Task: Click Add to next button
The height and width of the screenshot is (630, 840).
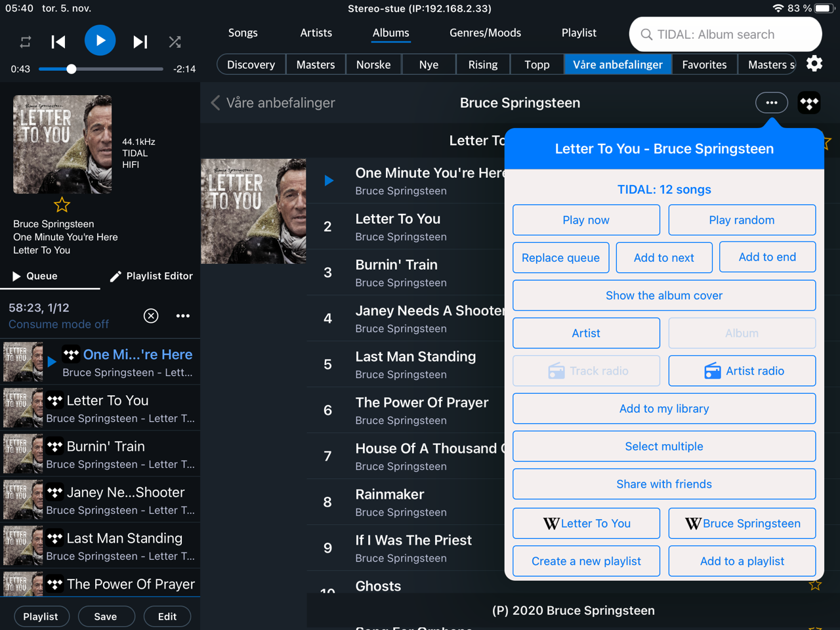Action: (x=663, y=257)
